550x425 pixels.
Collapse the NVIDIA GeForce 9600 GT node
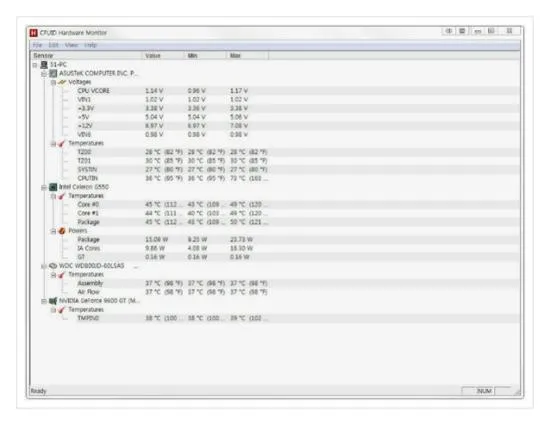coord(44,302)
